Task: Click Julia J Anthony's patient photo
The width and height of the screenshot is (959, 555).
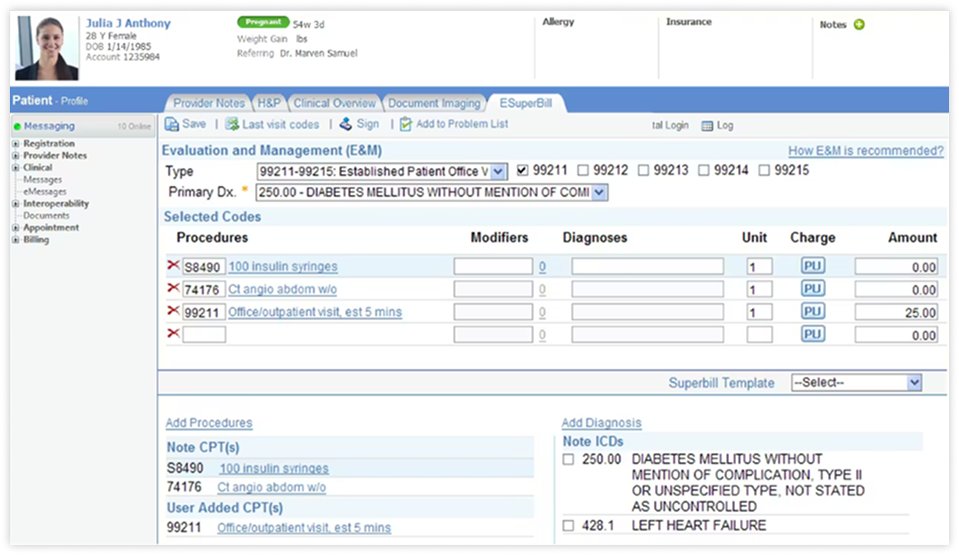Action: coord(47,48)
